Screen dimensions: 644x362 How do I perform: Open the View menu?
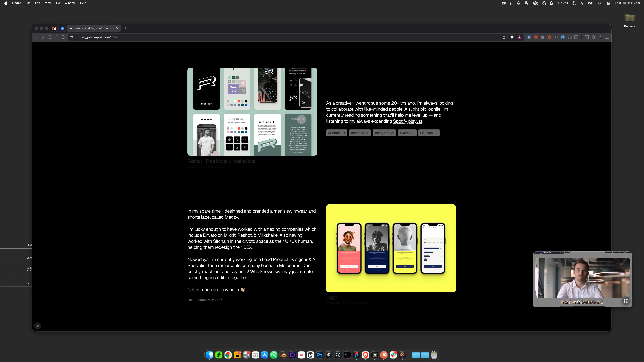pos(48,3)
